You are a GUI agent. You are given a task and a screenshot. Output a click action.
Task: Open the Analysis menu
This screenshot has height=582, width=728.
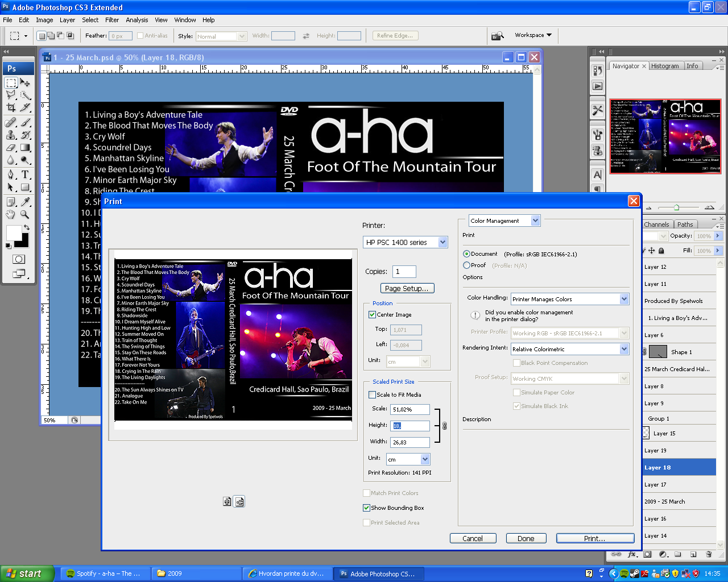[137, 20]
